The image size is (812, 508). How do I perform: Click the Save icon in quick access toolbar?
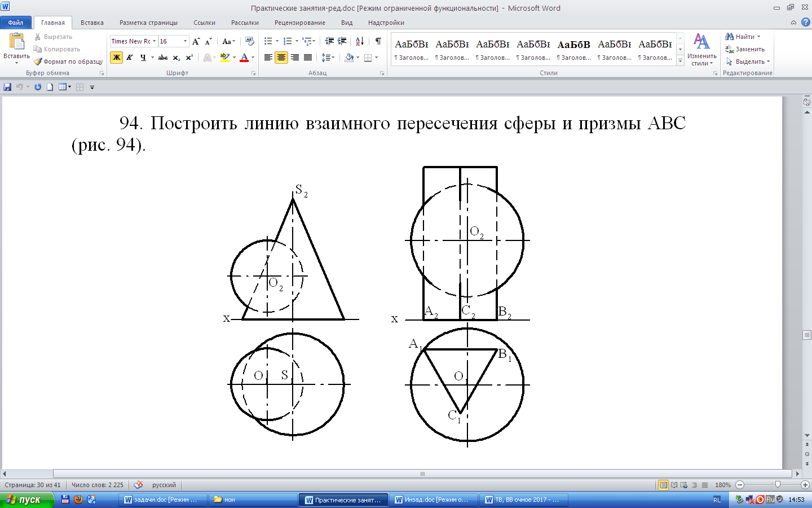coord(7,87)
